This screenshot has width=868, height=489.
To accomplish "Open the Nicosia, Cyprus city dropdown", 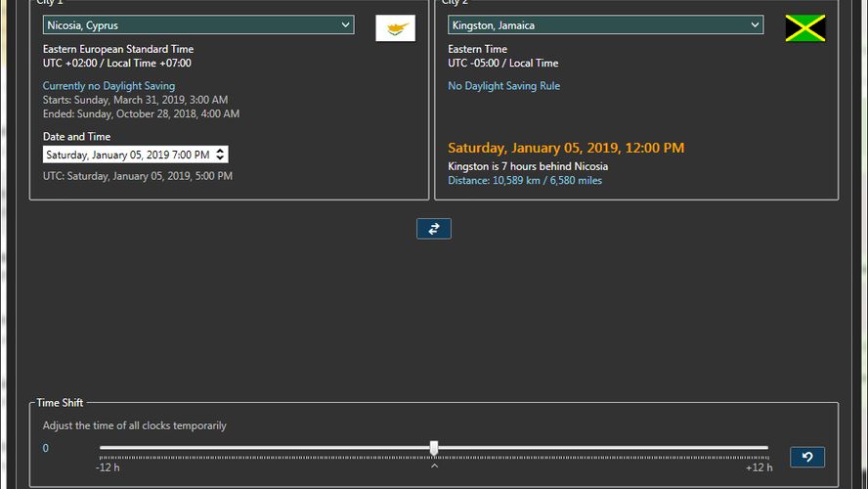I will [x=198, y=24].
